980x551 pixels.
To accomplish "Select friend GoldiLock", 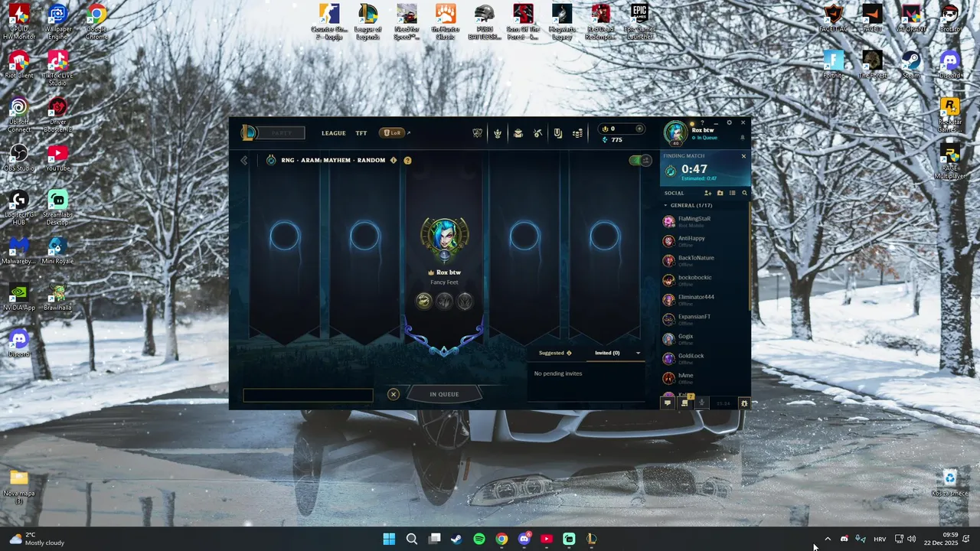I will click(705, 359).
